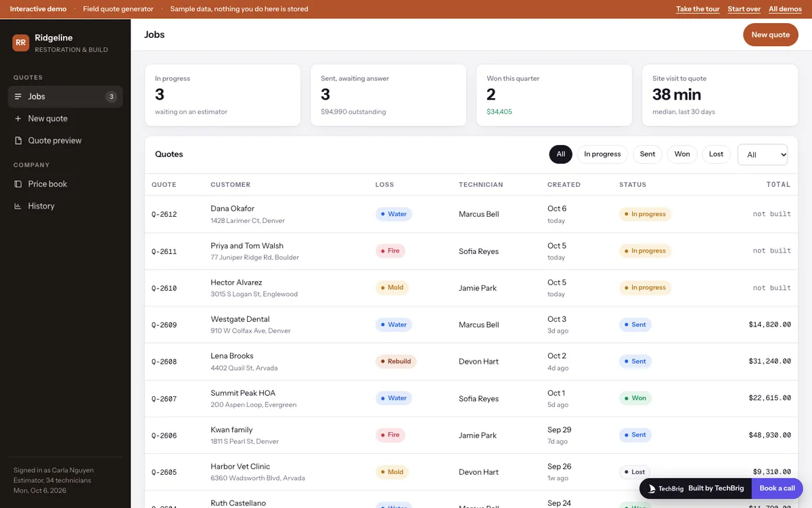This screenshot has width=812, height=508.
Task: Click the Book a call button
Action: (x=777, y=488)
